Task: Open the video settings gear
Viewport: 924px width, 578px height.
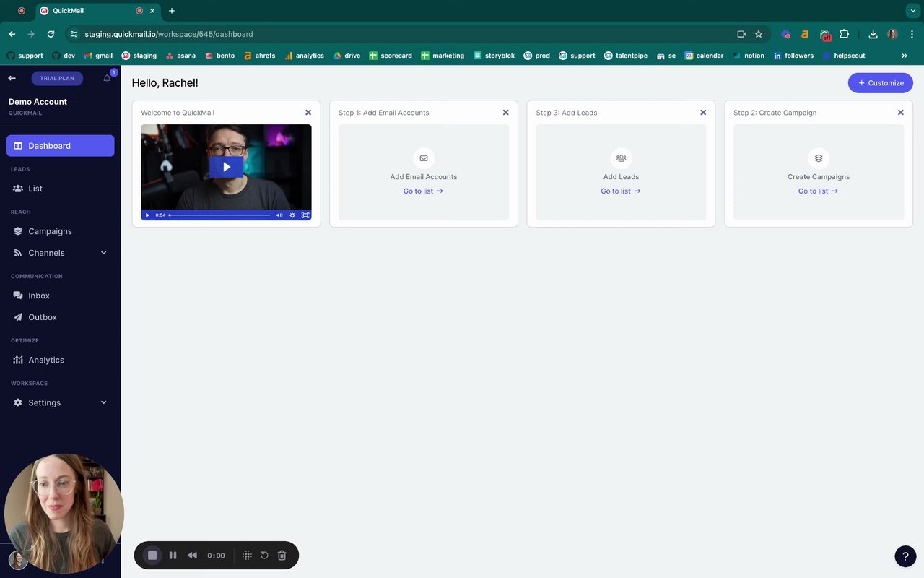Action: 292,215
